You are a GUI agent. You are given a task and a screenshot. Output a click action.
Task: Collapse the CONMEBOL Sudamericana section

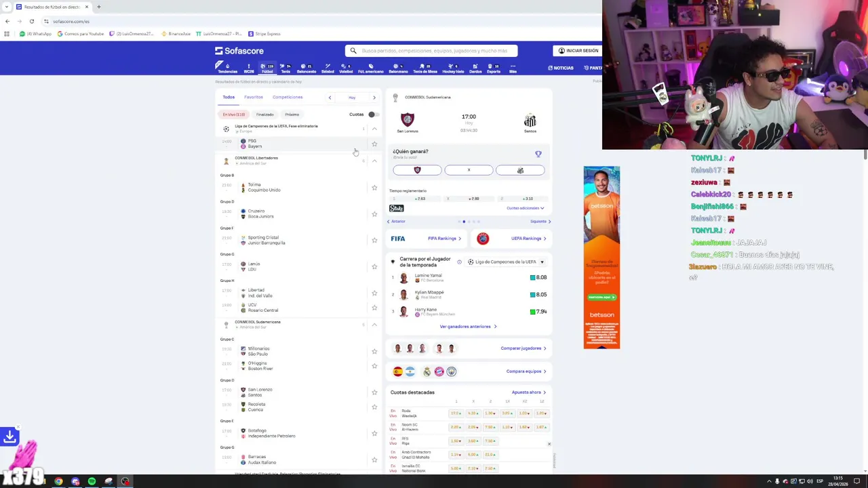(x=374, y=325)
